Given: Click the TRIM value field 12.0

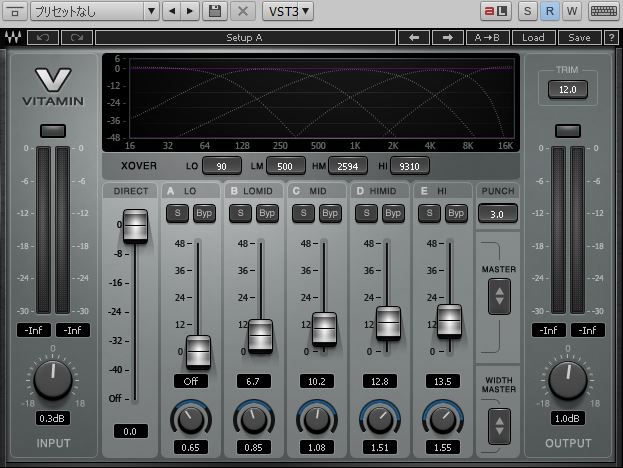Looking at the screenshot, I should tap(567, 89).
